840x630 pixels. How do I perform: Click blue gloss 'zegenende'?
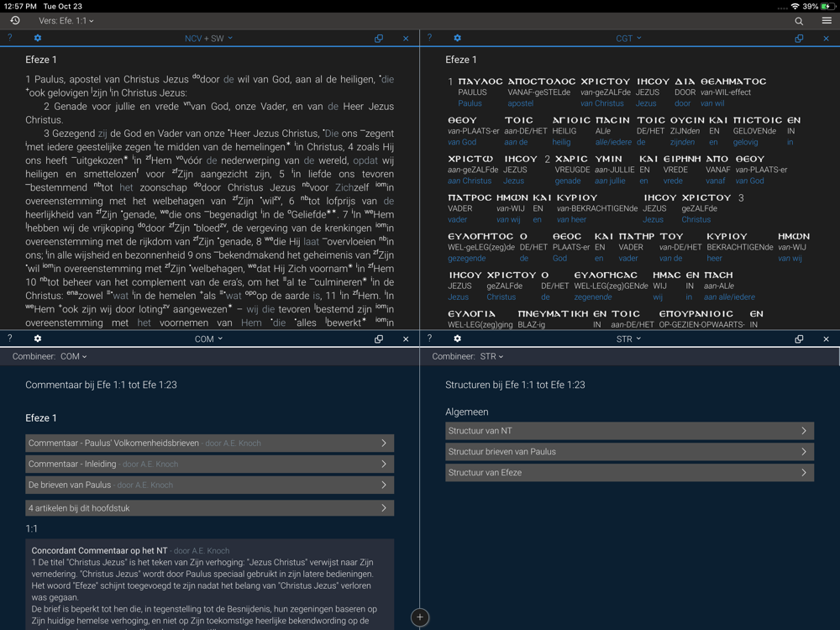pyautogui.click(x=592, y=297)
